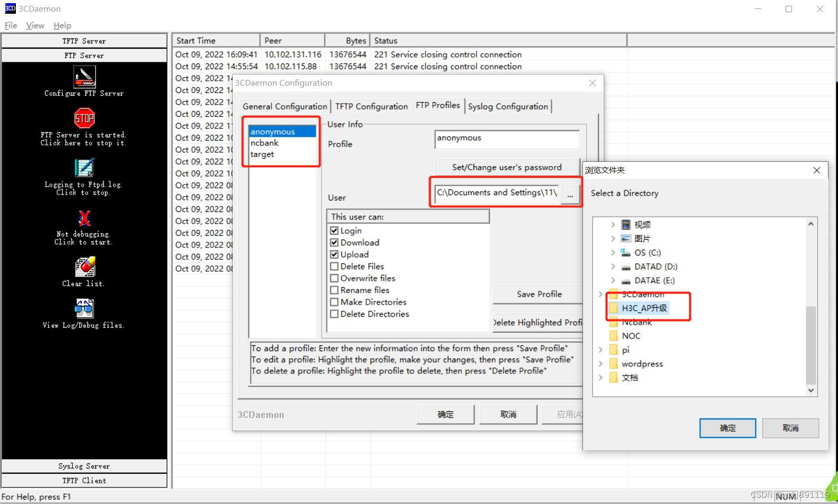838x504 pixels.
Task: Click the Status column header
Action: 498,41
